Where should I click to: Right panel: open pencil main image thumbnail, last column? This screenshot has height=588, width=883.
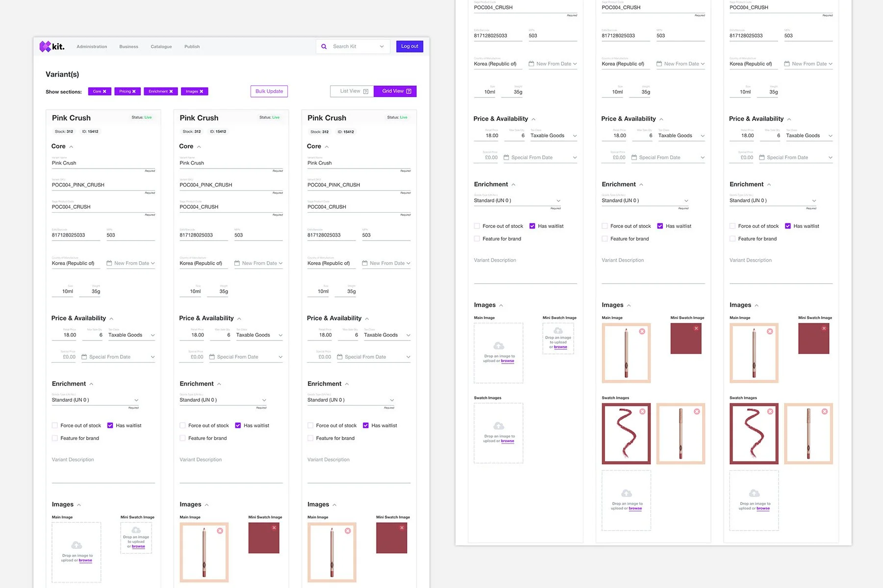754,353
